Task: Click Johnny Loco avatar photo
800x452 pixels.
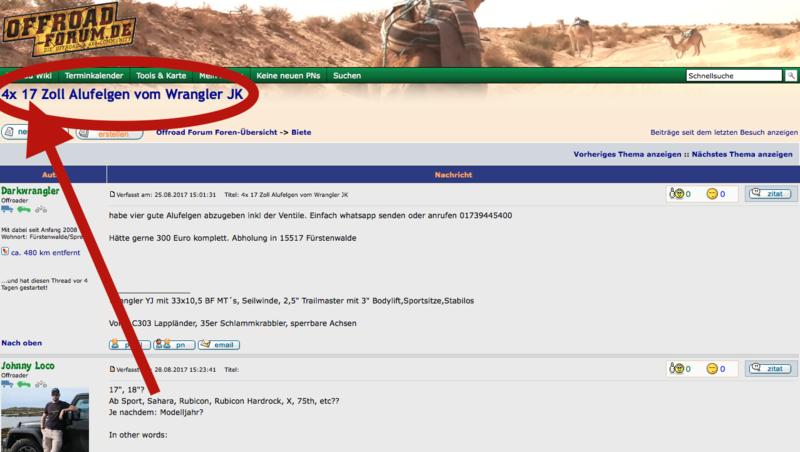Action: [45, 420]
